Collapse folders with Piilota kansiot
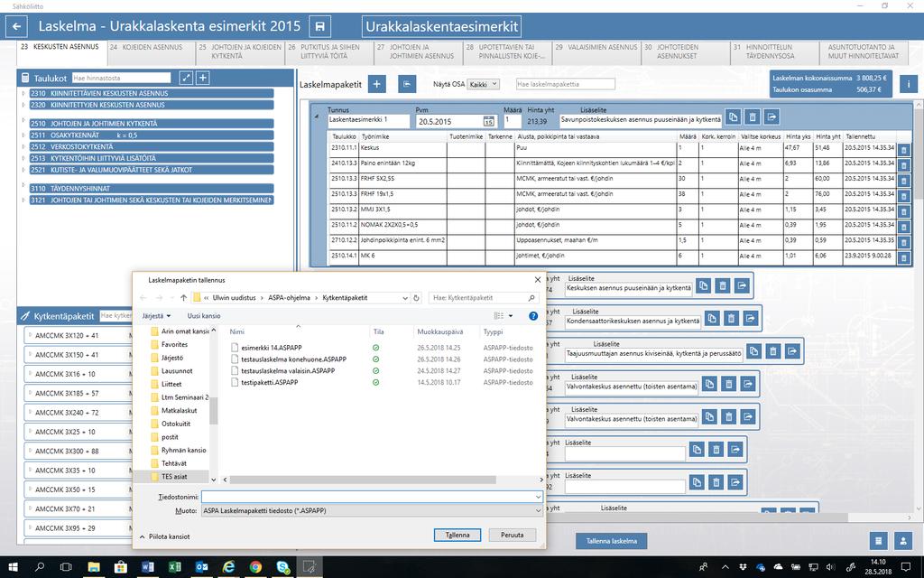 click(165, 536)
